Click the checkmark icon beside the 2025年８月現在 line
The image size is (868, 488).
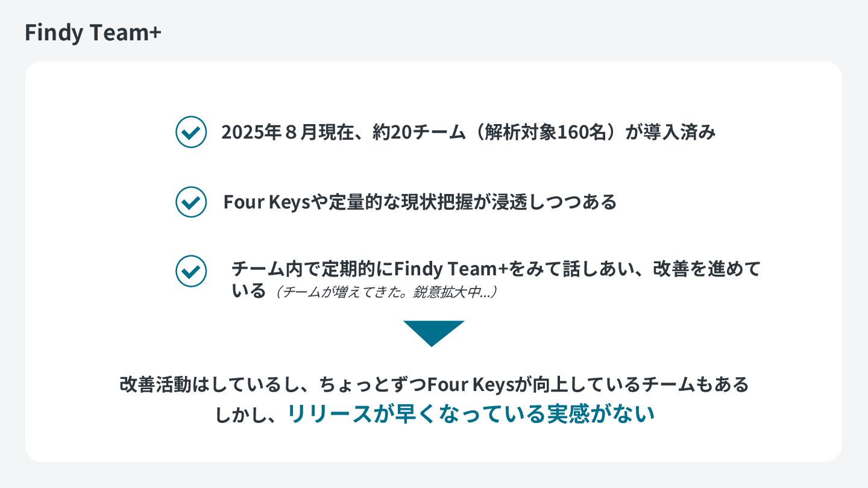point(191,132)
